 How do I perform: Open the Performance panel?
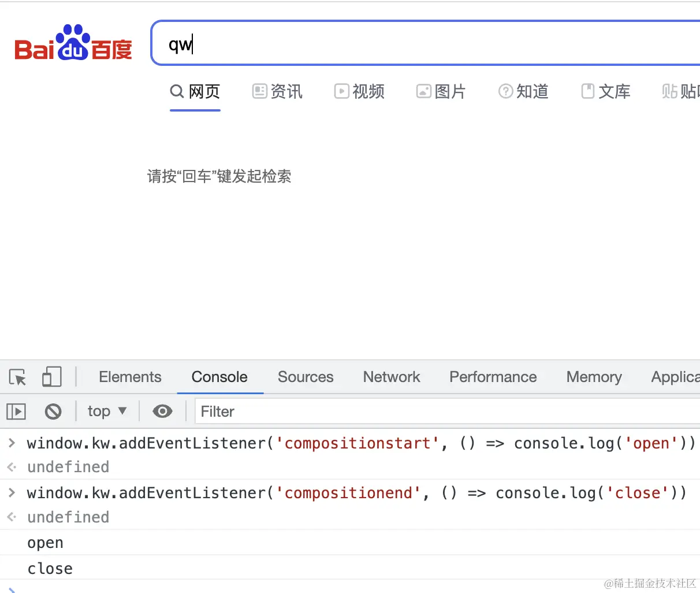coord(493,377)
